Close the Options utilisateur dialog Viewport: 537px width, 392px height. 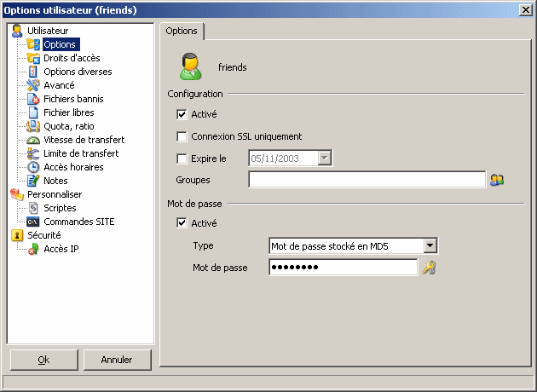[x=526, y=10]
